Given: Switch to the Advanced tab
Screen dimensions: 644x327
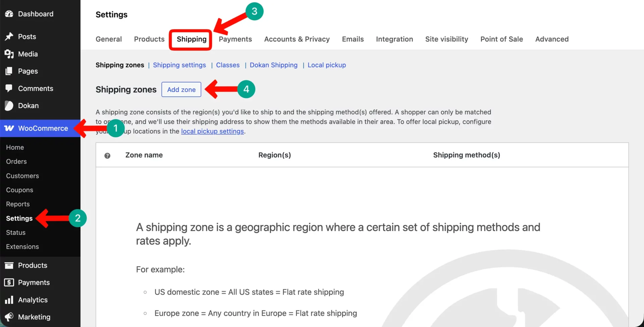Looking at the screenshot, I should (x=552, y=39).
